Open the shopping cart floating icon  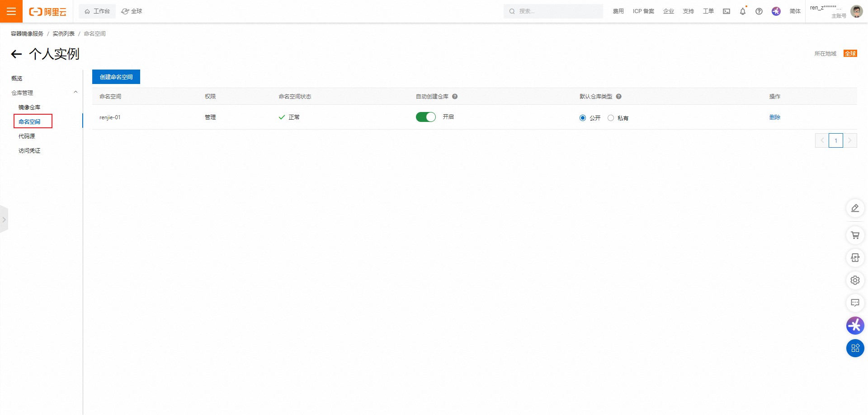coord(855,235)
